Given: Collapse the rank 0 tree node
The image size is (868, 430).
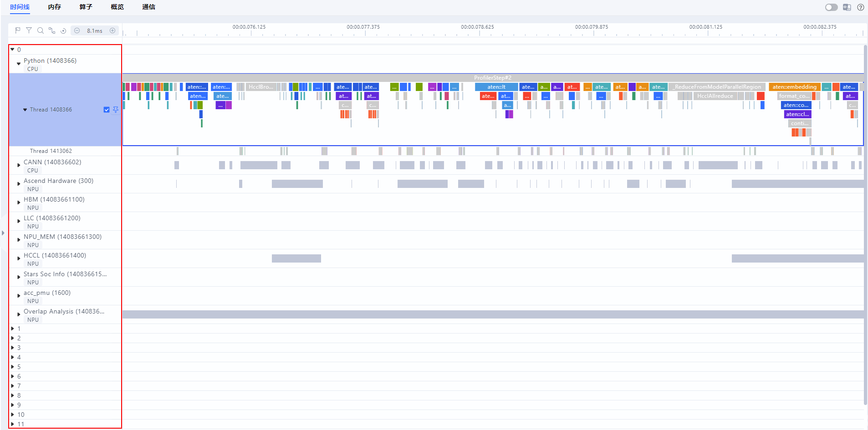Looking at the screenshot, I should pyautogui.click(x=12, y=50).
